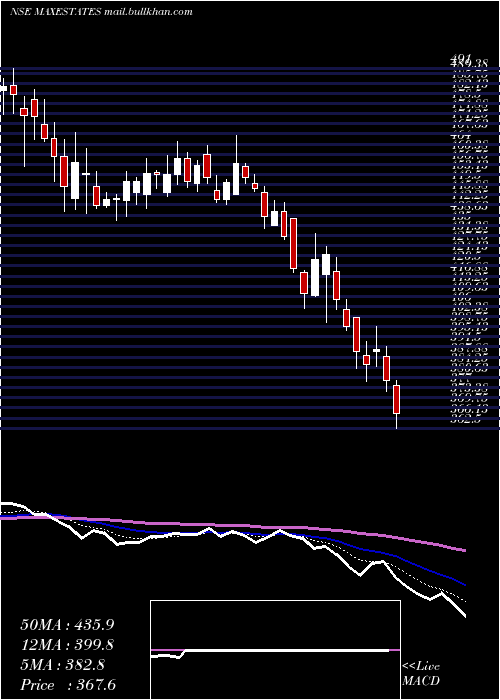This screenshot has width=500, height=700.
Task: Click the mail.bullkhan.com watermark link text
Action: (148, 12)
